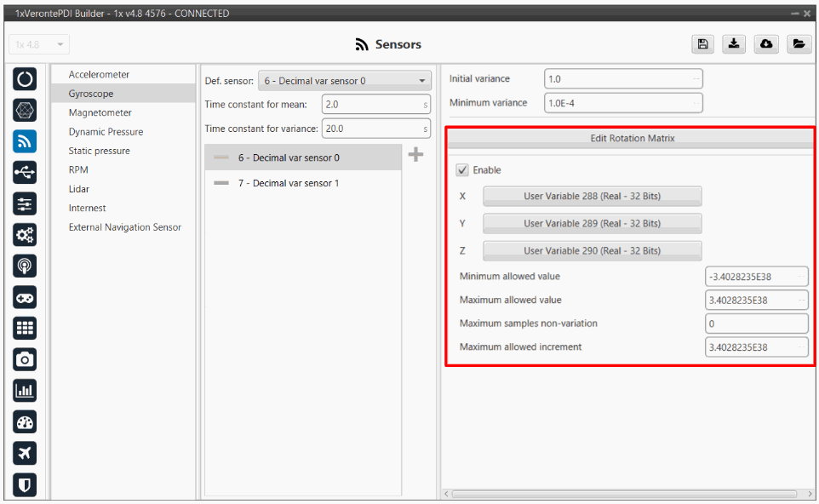
Task: Select Magnetometer in the sensor list
Action: (100, 112)
